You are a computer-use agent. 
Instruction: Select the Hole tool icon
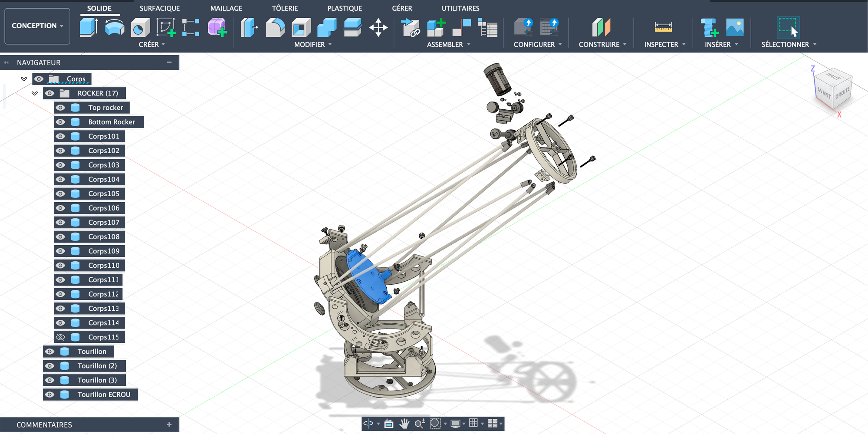(140, 27)
